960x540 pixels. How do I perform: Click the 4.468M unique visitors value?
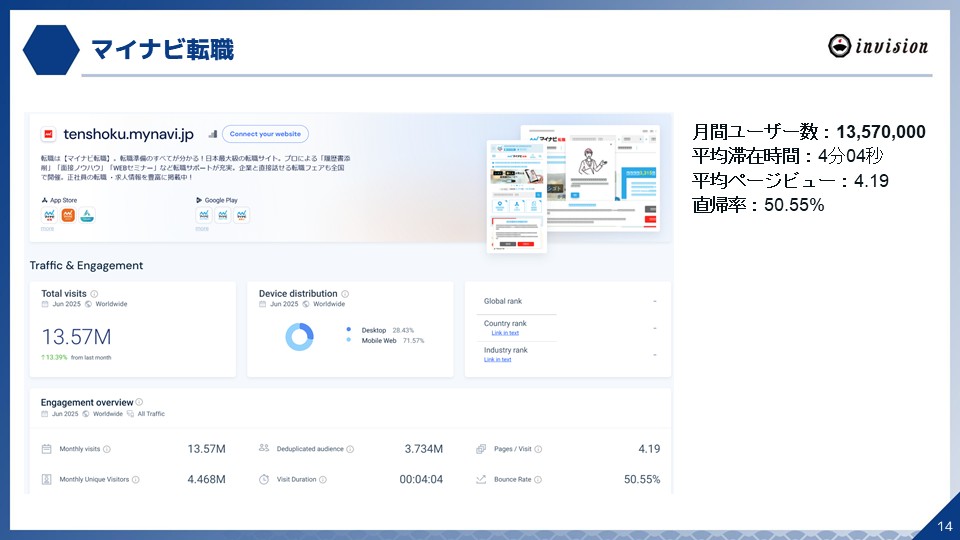pyautogui.click(x=206, y=479)
